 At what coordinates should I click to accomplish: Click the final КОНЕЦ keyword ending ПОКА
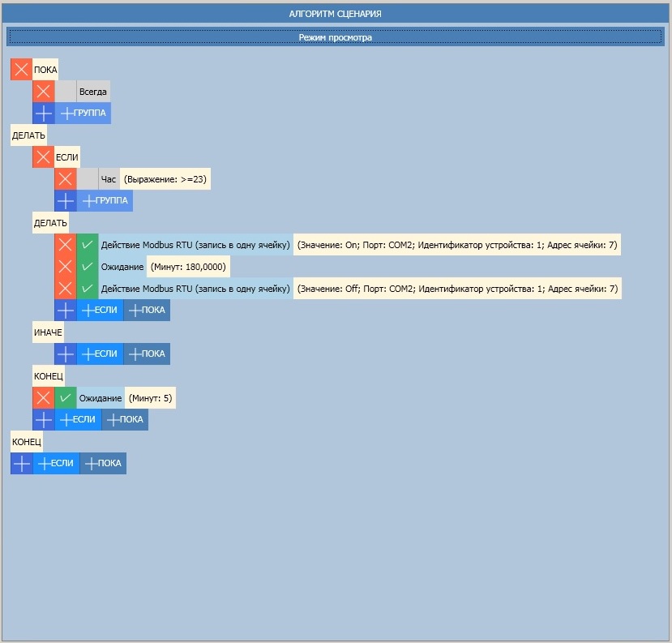[27, 442]
